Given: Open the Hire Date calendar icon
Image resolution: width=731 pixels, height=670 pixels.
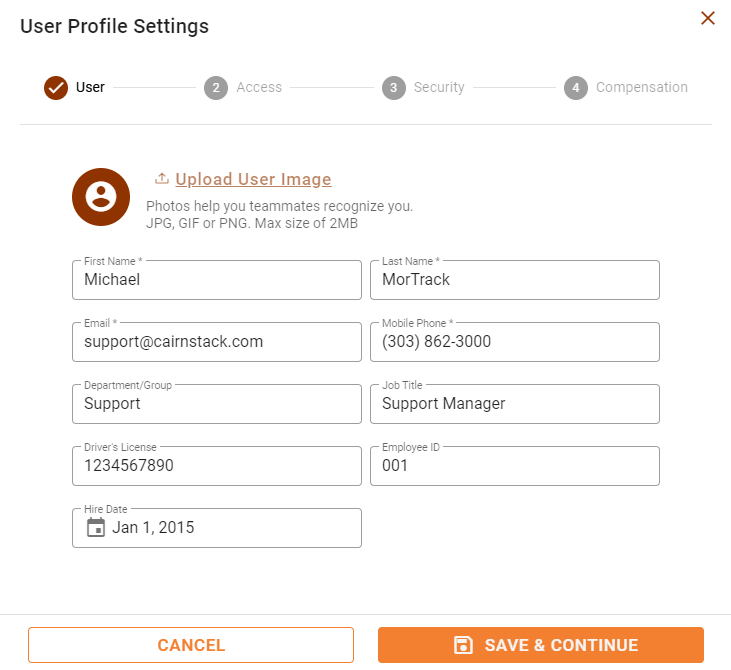Looking at the screenshot, I should pyautogui.click(x=96, y=527).
